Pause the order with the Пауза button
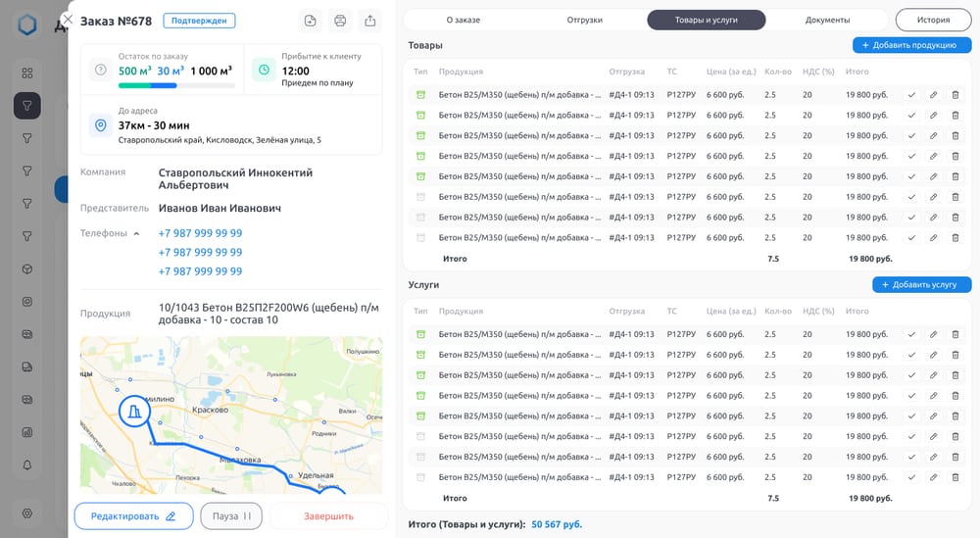 tap(231, 516)
